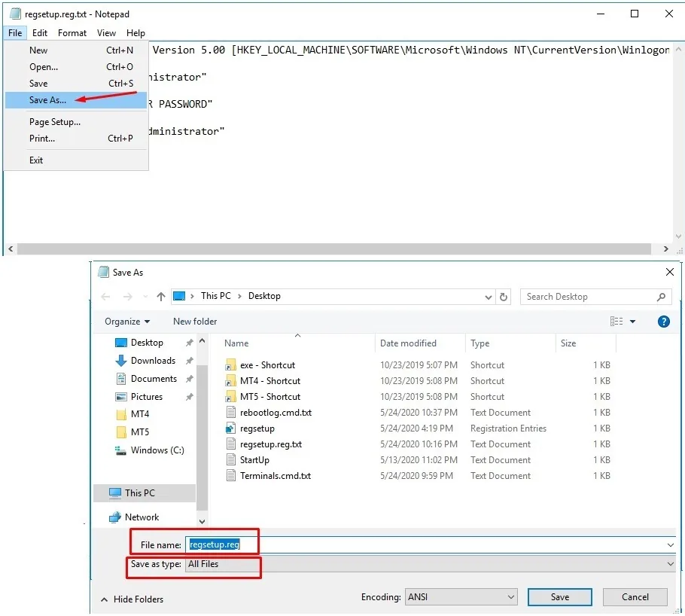Open the Organize menu
The width and height of the screenshot is (685, 616).
128,321
